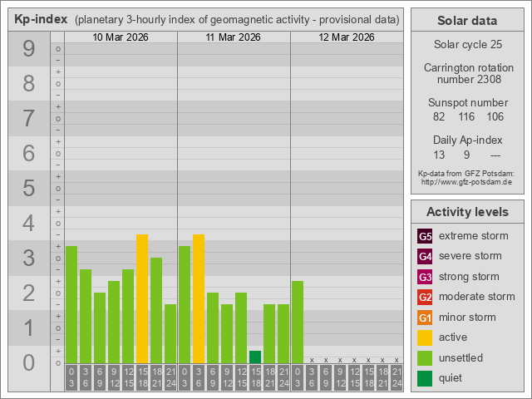The height and width of the screenshot is (399, 532).
Task: Click the yellow active level swatch
Action: [425, 337]
